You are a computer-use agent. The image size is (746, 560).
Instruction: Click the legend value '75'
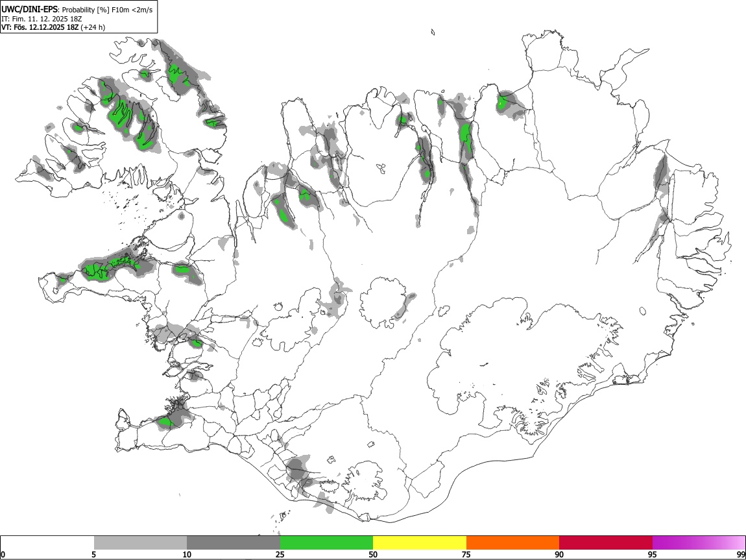466,554
